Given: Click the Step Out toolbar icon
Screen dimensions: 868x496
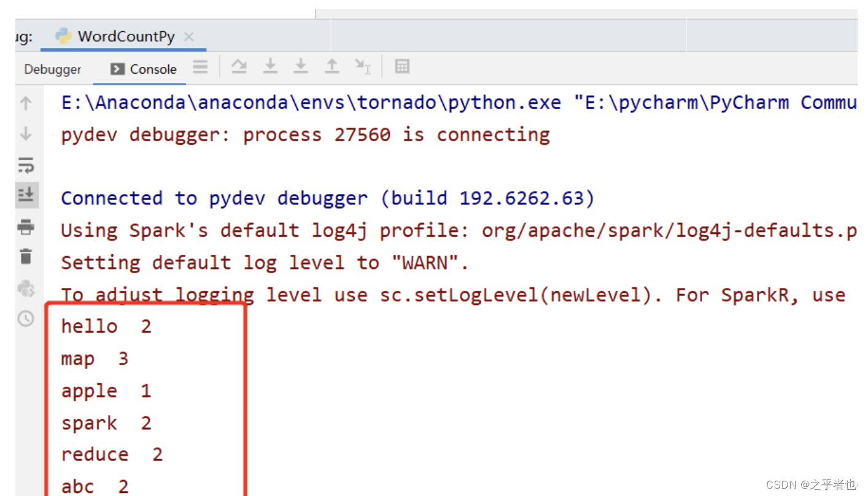Looking at the screenshot, I should pyautogui.click(x=332, y=66).
